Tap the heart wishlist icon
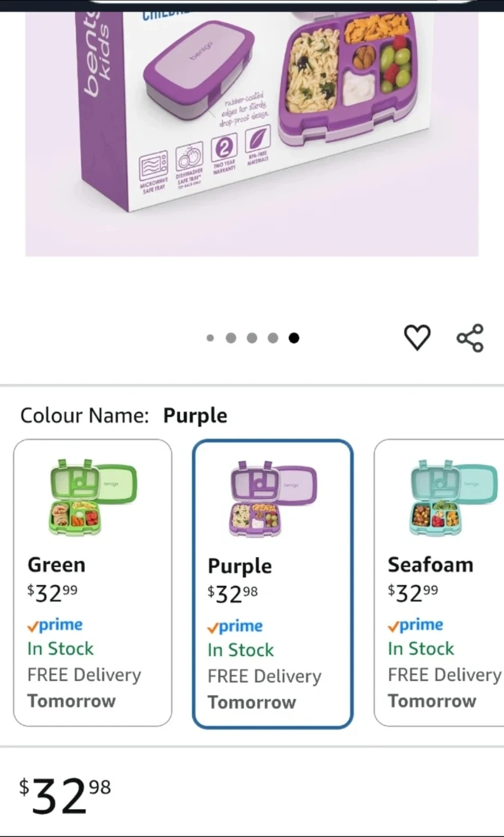This screenshot has height=837, width=504. point(417,338)
